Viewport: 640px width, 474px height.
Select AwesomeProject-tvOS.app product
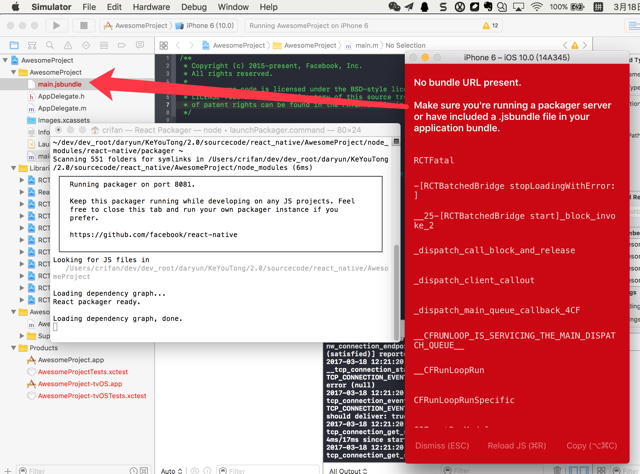click(80, 384)
